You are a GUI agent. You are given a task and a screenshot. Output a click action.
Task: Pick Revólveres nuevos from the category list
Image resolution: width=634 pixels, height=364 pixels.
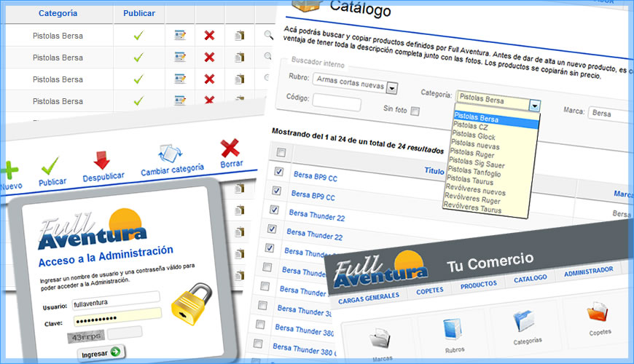coord(475,189)
